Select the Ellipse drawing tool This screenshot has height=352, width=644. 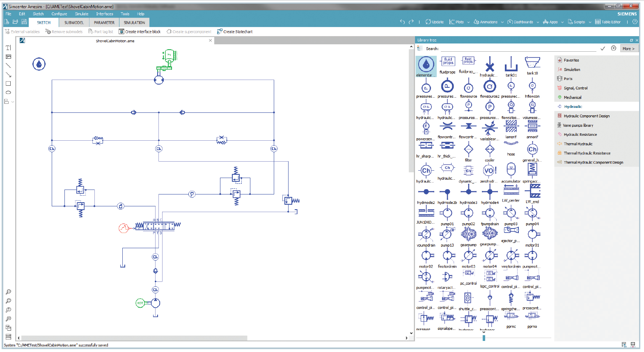click(8, 93)
